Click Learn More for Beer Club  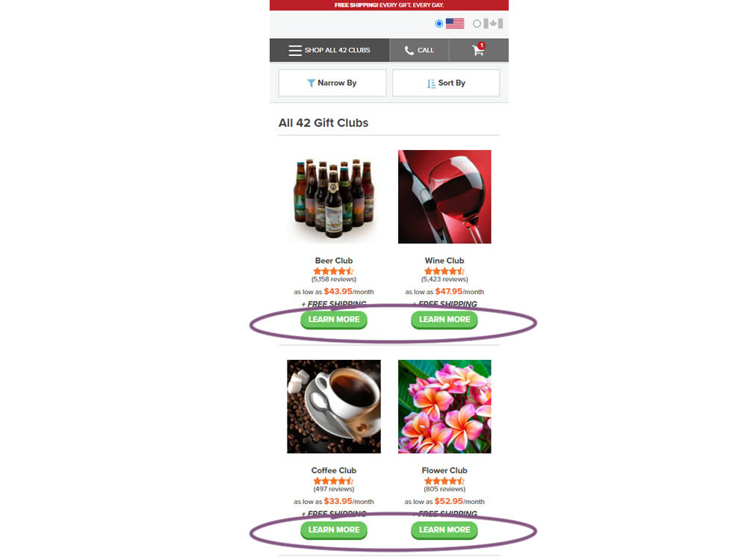point(333,320)
